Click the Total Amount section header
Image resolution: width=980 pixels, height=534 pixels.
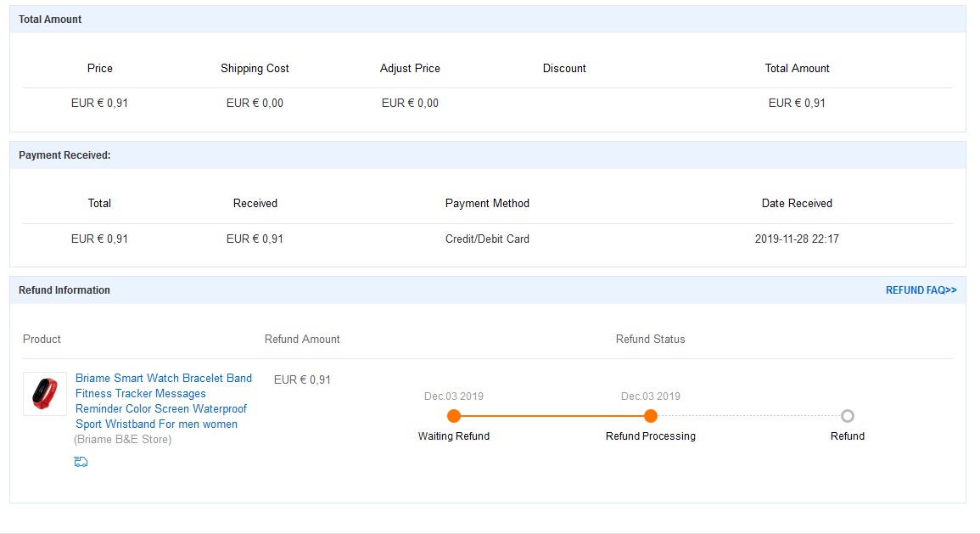pyautogui.click(x=50, y=20)
